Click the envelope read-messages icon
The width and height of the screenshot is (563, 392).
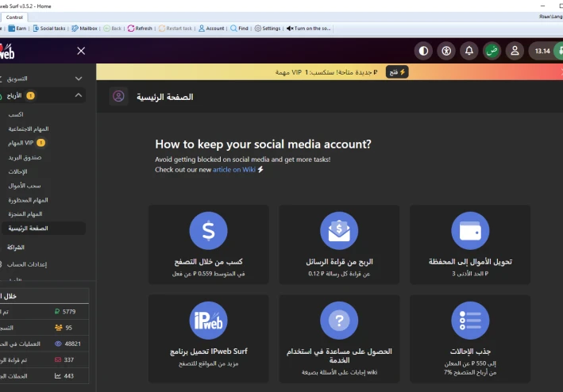(339, 231)
